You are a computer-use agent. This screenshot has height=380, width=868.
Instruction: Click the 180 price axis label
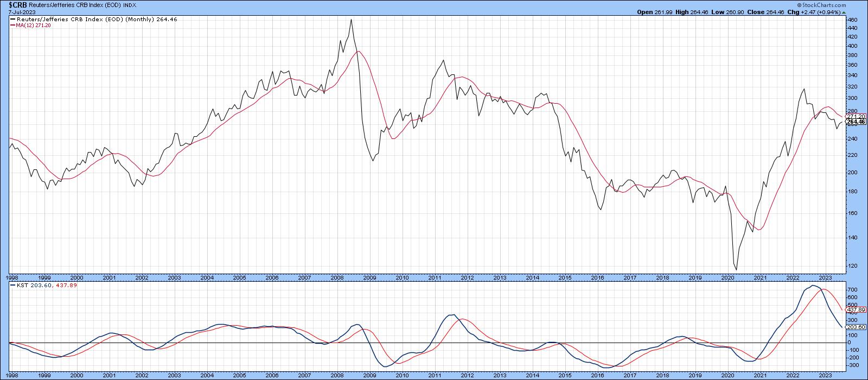[x=852, y=191]
